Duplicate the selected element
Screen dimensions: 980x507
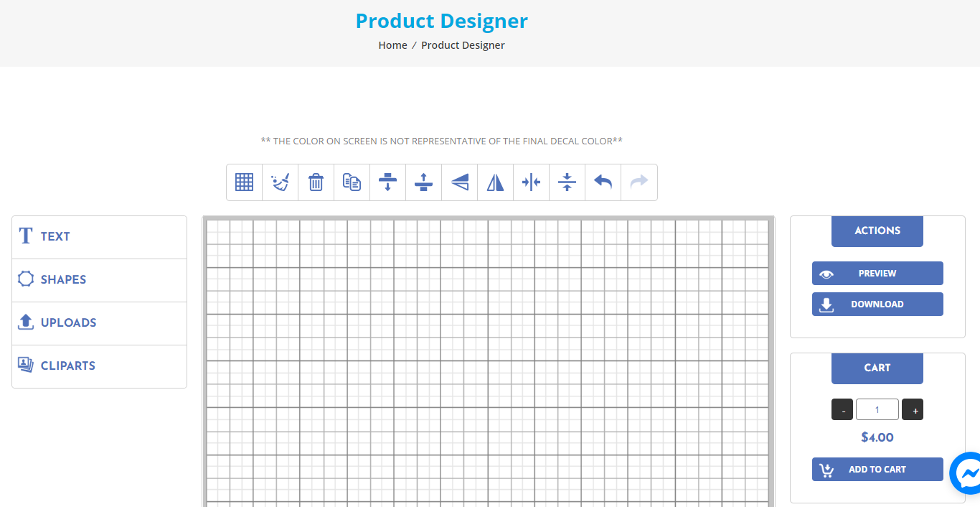coord(352,182)
